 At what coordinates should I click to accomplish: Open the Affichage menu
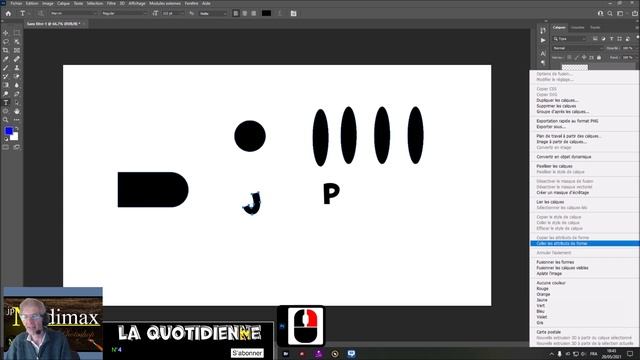(137, 3)
